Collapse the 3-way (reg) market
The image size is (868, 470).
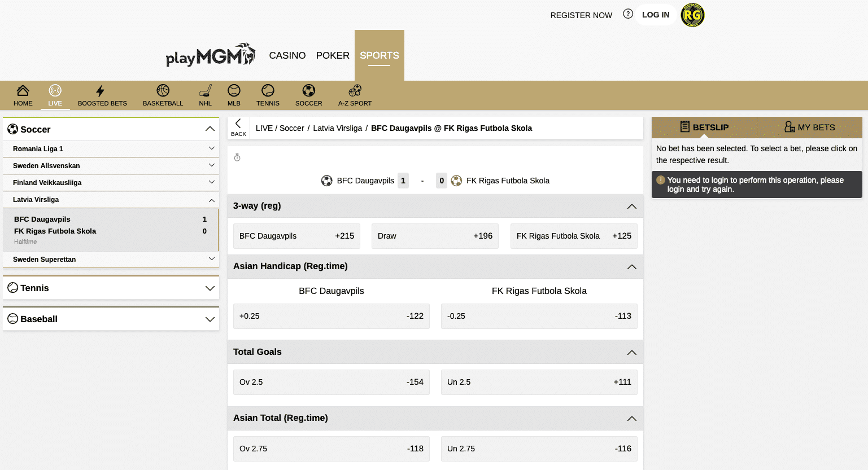pos(632,207)
